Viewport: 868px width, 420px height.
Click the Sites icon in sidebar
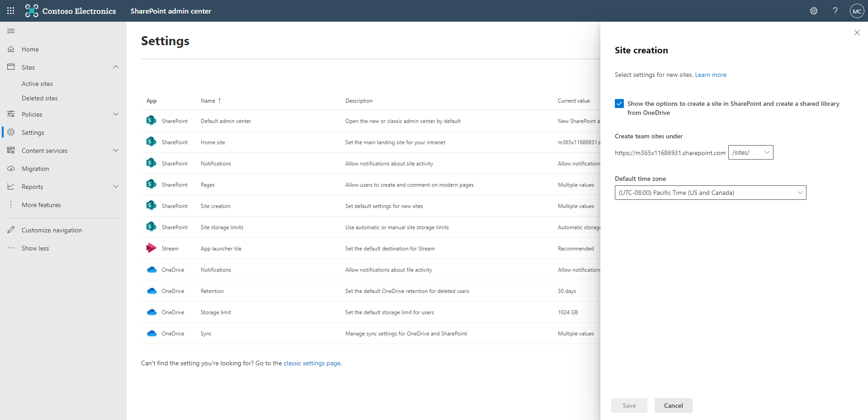[11, 67]
